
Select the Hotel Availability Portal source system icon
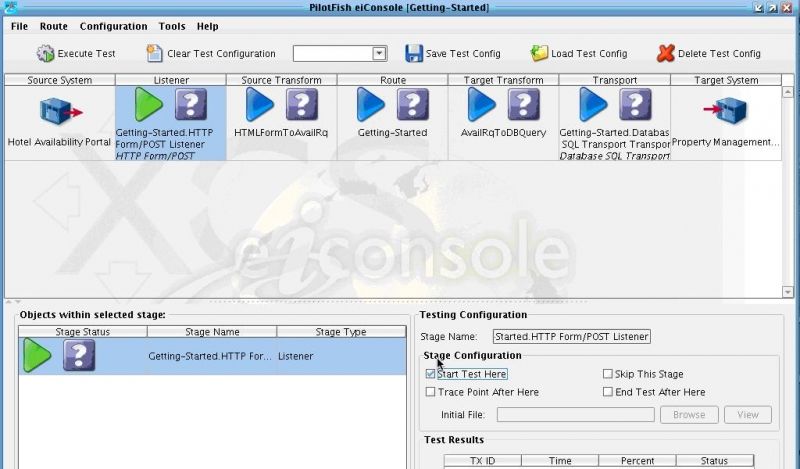61,111
